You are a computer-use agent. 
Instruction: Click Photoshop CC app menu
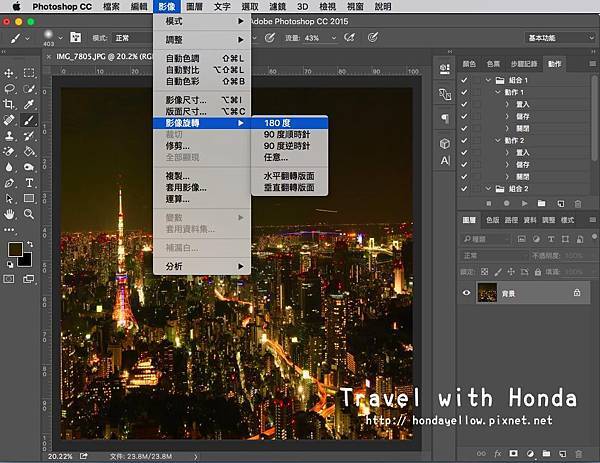coord(62,7)
